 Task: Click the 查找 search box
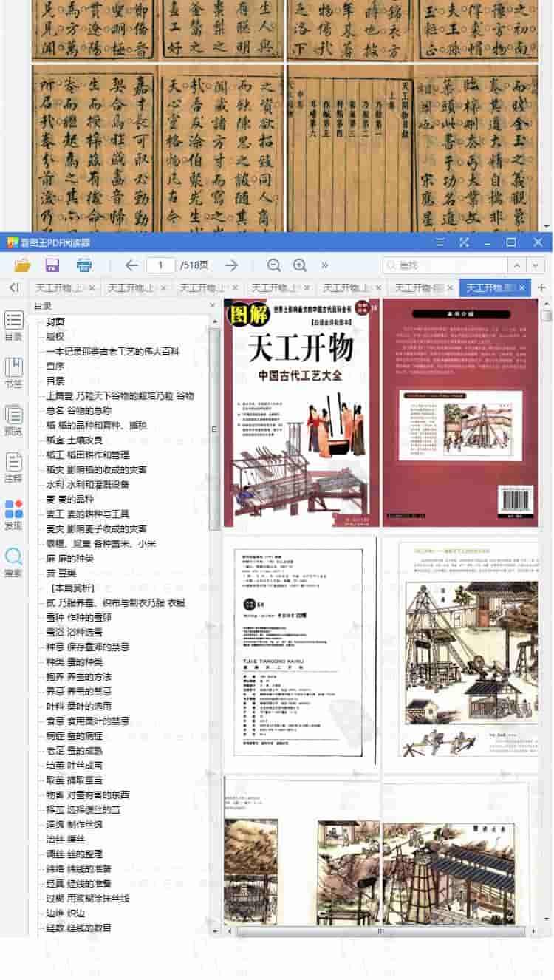(445, 265)
